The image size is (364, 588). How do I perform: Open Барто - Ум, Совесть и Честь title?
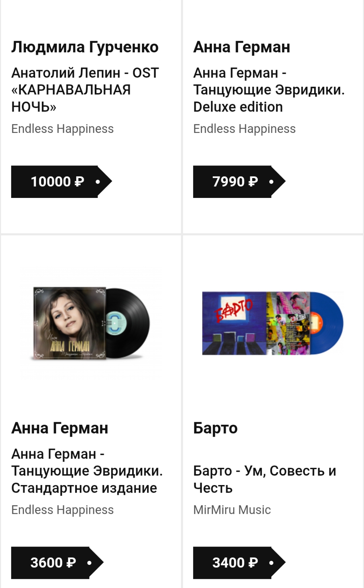click(x=264, y=479)
